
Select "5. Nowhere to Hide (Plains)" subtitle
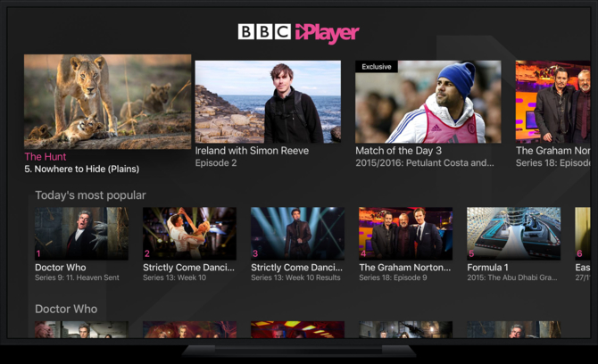82,169
